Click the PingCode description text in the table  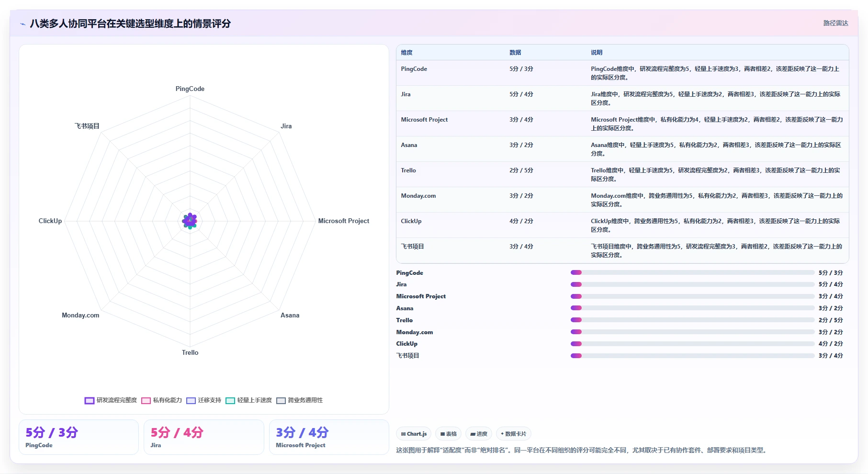pos(715,73)
